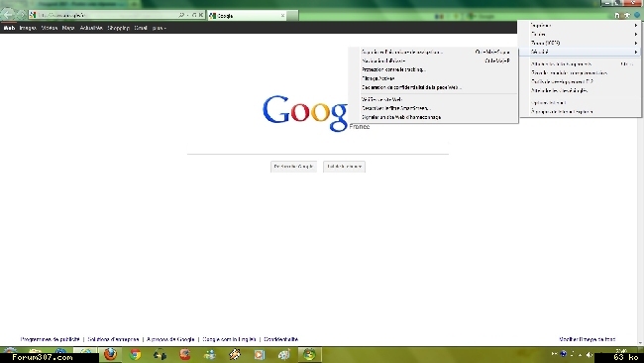Click the Stop icon in address bar
Viewport: 644px width, 363px height.
201,15
